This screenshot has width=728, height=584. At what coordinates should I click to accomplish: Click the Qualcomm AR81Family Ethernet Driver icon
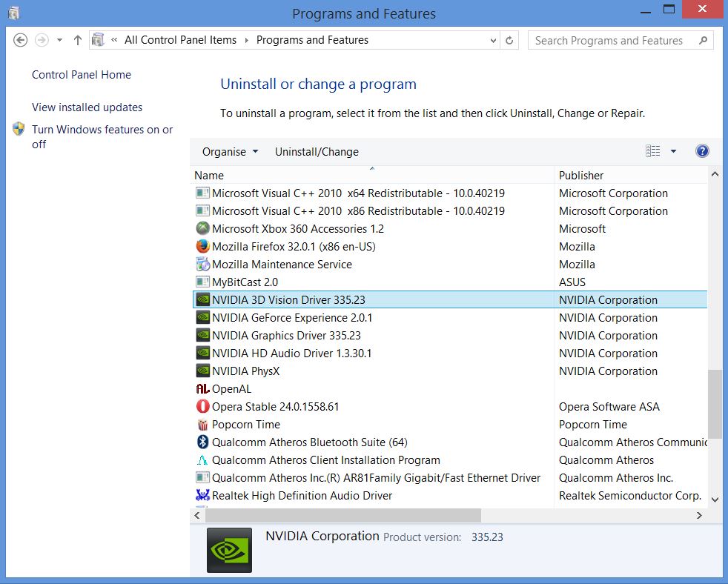point(202,477)
